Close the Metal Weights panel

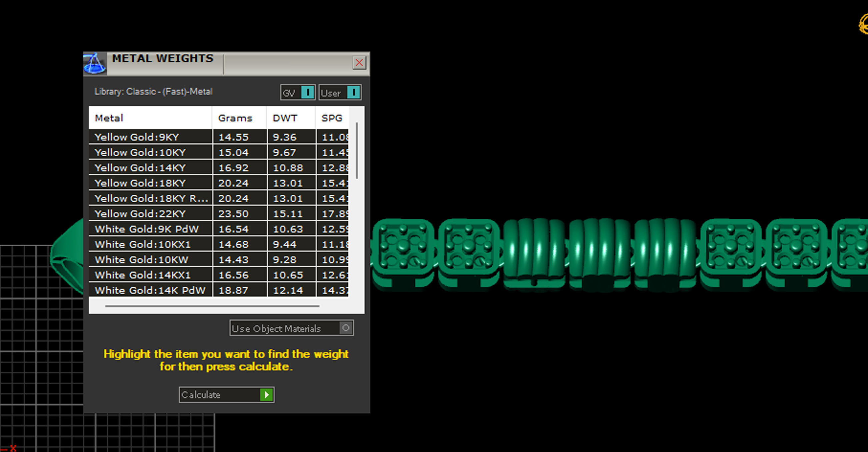point(359,63)
